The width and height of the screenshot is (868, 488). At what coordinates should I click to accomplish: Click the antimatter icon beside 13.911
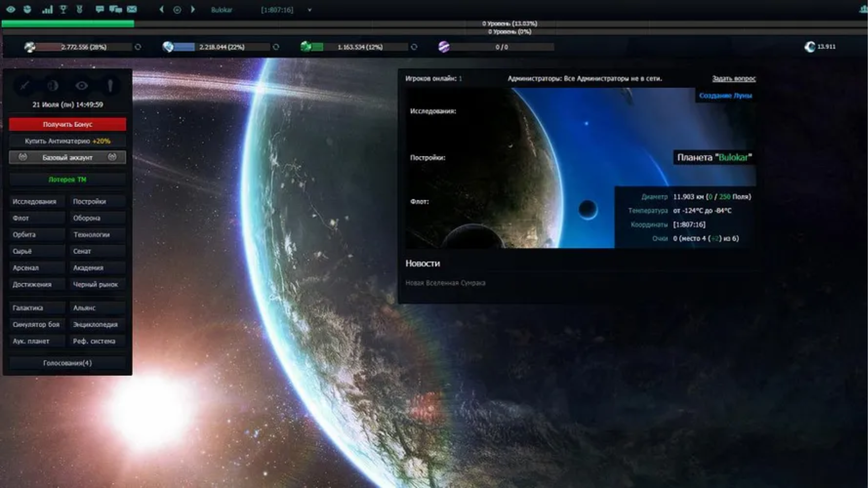coord(810,47)
